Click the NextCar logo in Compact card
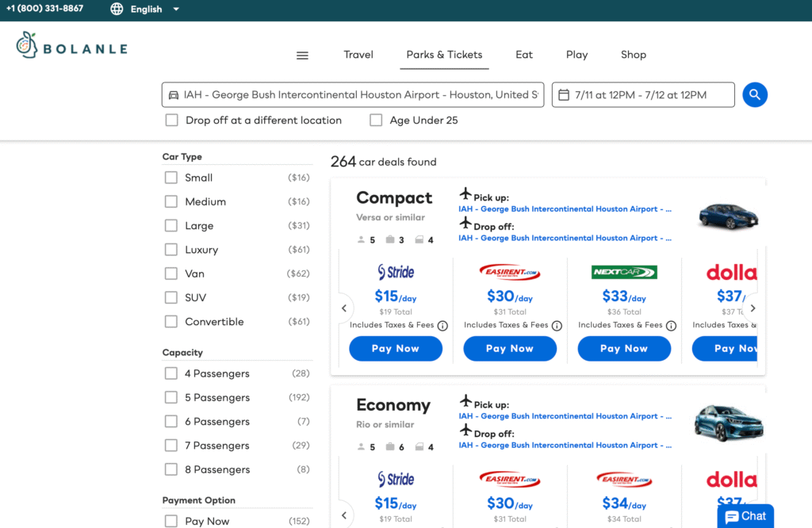 tap(624, 272)
